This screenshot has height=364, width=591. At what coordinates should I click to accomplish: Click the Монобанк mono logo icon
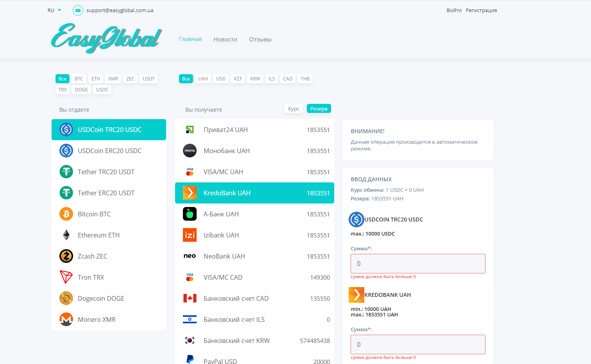click(x=190, y=150)
